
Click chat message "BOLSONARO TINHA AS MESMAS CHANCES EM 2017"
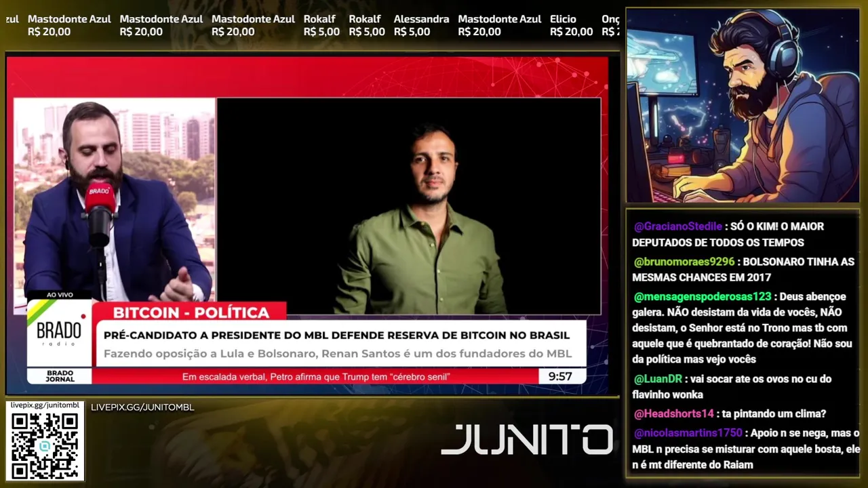click(x=743, y=270)
